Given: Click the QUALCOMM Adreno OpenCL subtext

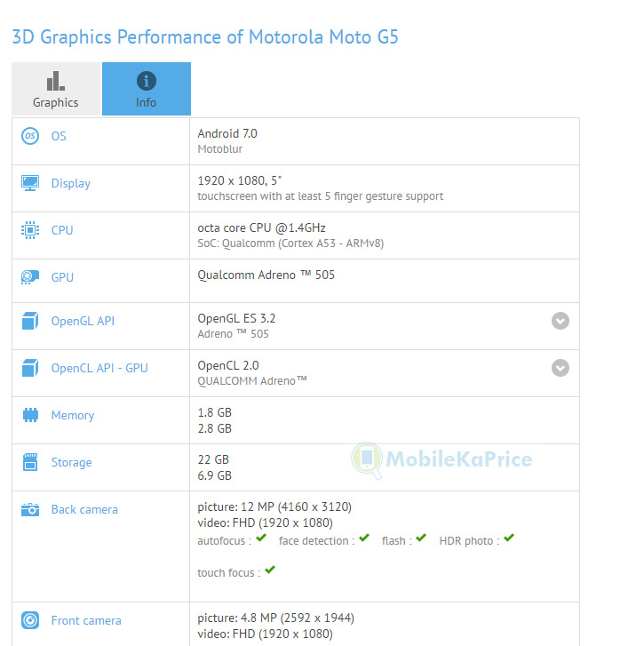Looking at the screenshot, I should [x=252, y=381].
